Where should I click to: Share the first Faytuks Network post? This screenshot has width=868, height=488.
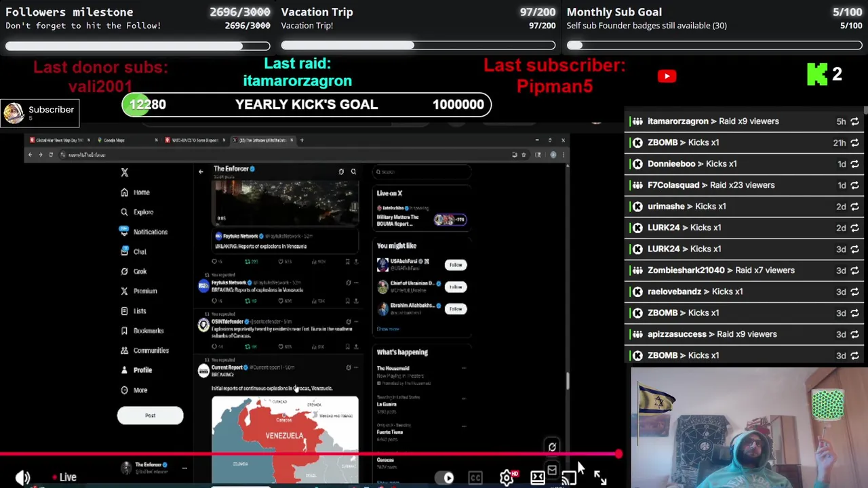(x=355, y=261)
